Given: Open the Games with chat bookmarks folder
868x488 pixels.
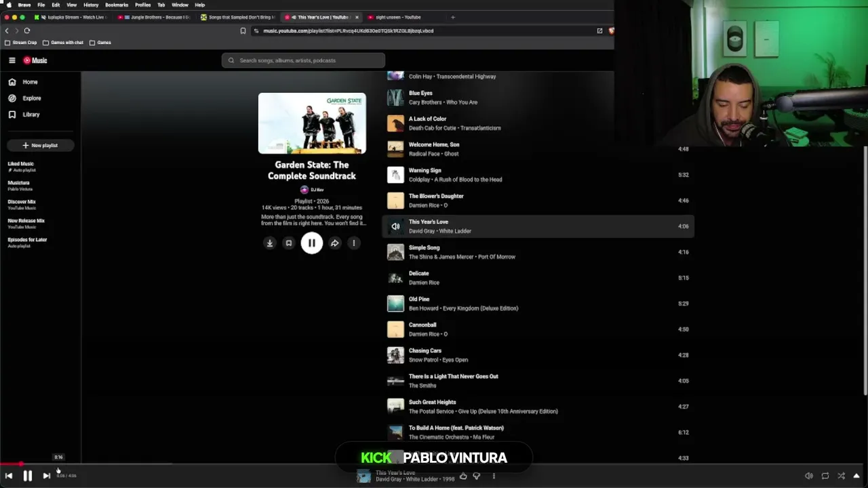Looking at the screenshot, I should pyautogui.click(x=63, y=43).
